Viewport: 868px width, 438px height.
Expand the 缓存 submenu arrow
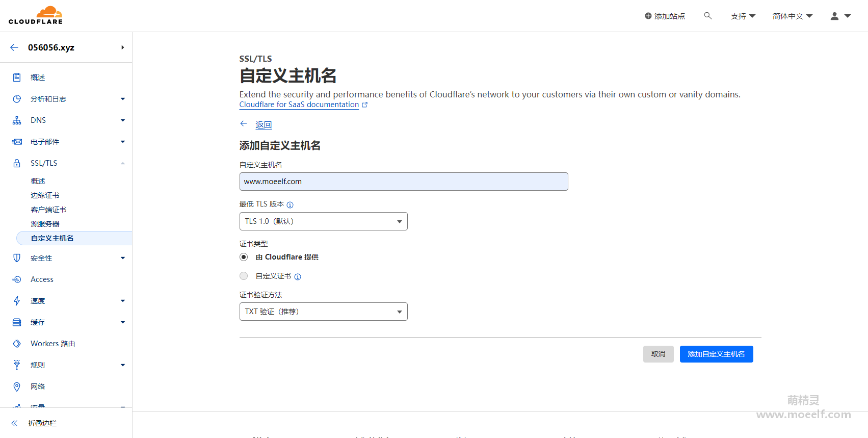(123, 322)
